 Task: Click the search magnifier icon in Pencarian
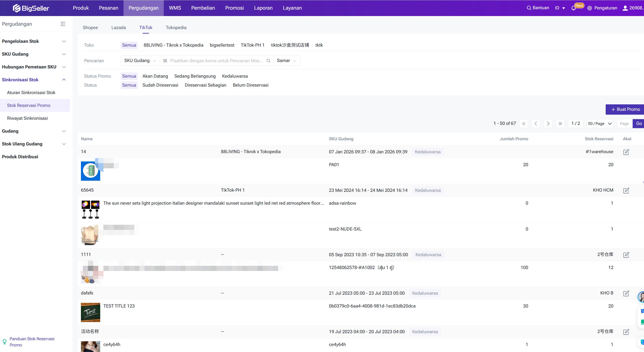[x=268, y=61]
